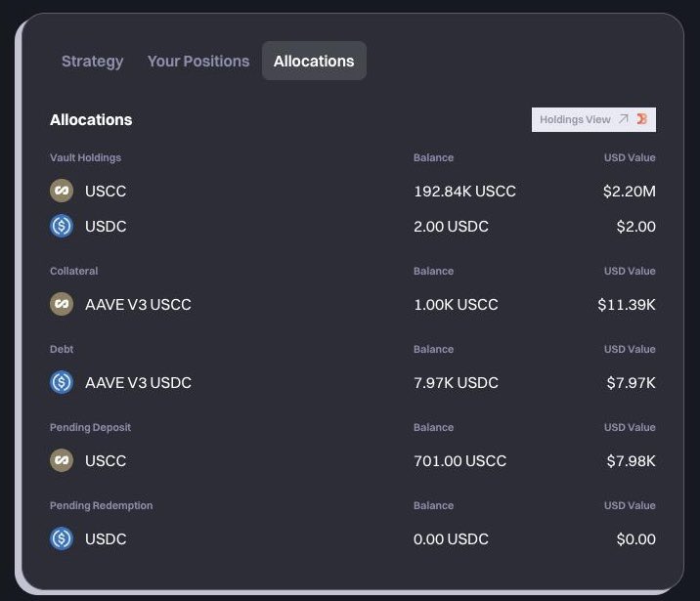Click the $2.00 USD value
700x601 pixels.
[x=635, y=226]
